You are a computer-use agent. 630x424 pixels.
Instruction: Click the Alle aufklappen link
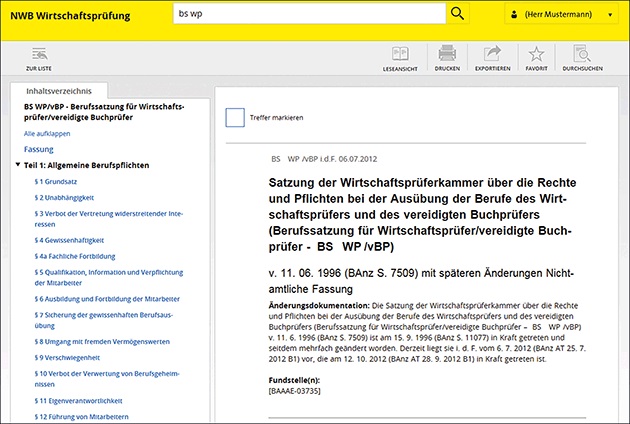coord(46,132)
